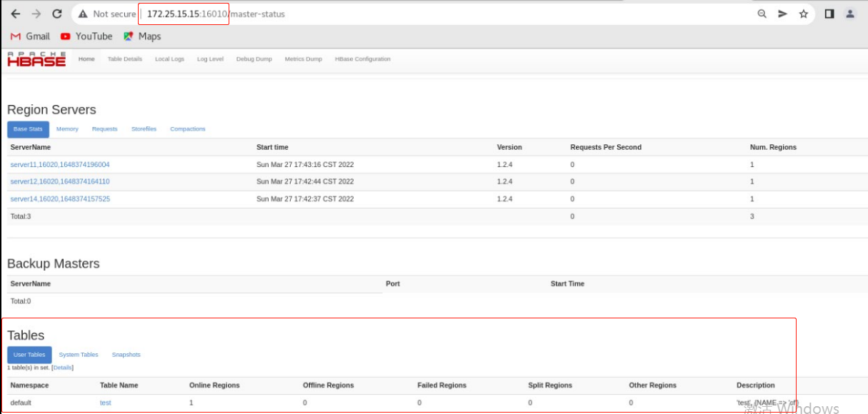Click the share page arrow icon
Viewport: 868px width, 414px height.
click(783, 14)
